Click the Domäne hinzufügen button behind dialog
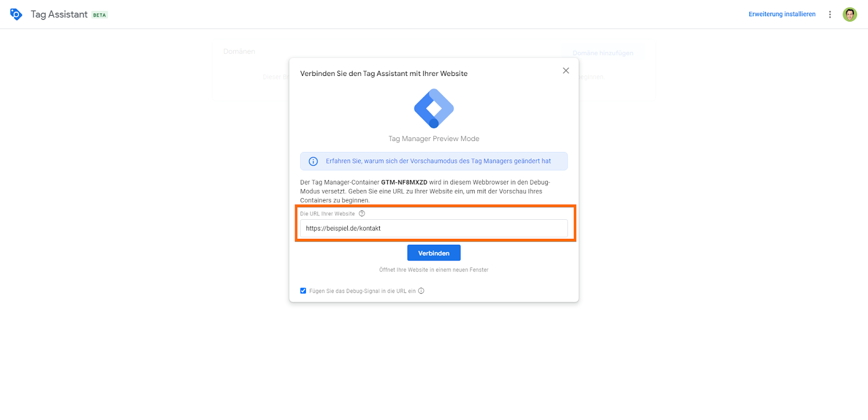 [x=603, y=53]
